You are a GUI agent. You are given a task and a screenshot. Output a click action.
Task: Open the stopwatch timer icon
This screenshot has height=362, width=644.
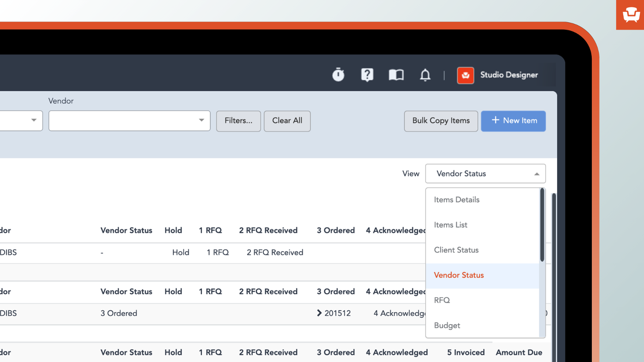(x=338, y=75)
